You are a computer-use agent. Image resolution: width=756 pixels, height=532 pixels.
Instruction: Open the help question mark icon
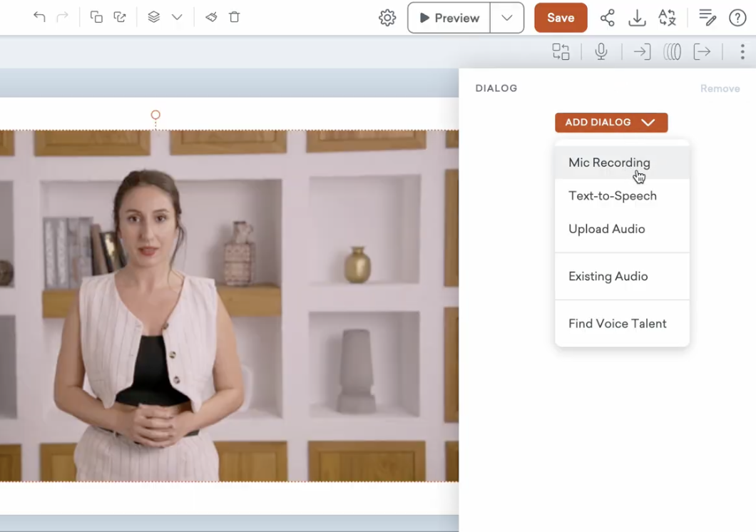coord(737,18)
